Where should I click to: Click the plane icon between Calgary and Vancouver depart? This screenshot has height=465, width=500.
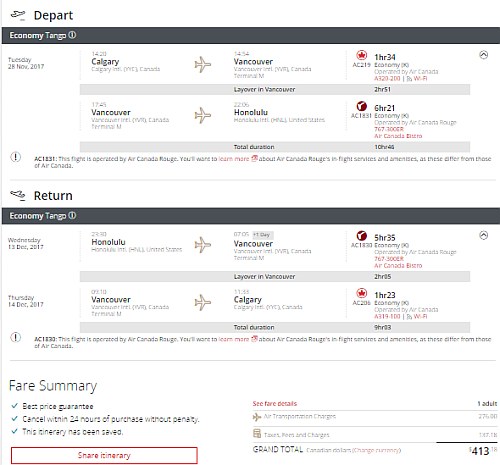[x=203, y=64]
